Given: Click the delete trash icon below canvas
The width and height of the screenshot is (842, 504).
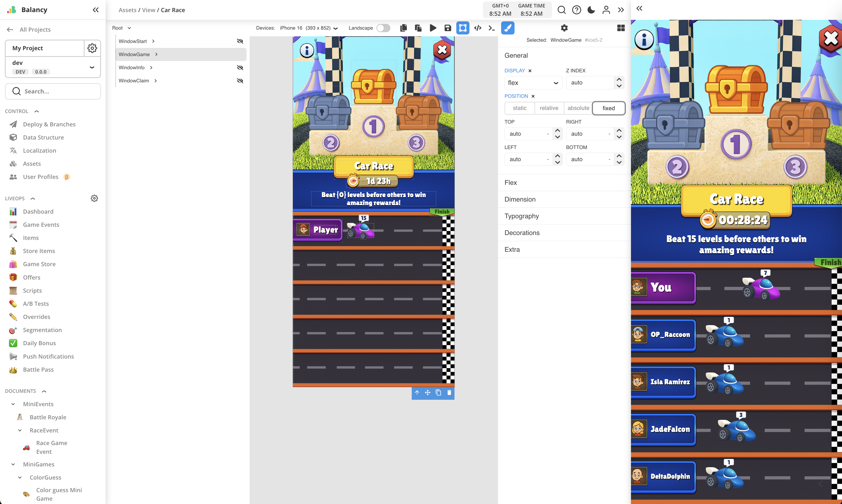Looking at the screenshot, I should coord(449,393).
